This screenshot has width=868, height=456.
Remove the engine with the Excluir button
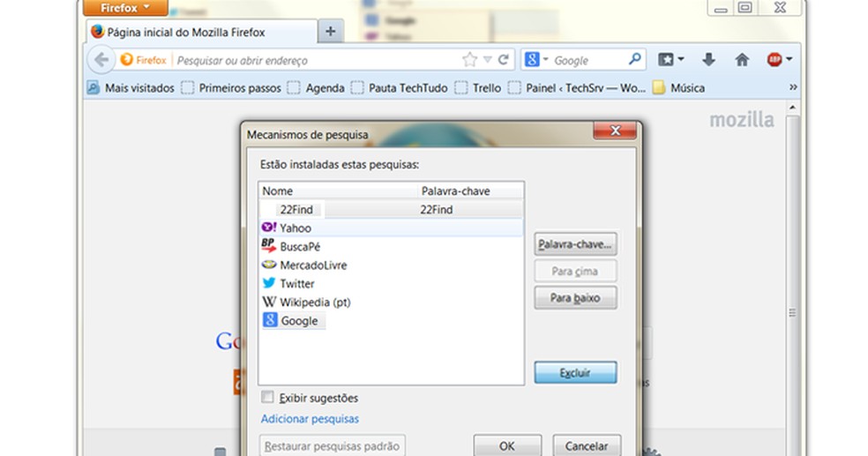click(575, 372)
